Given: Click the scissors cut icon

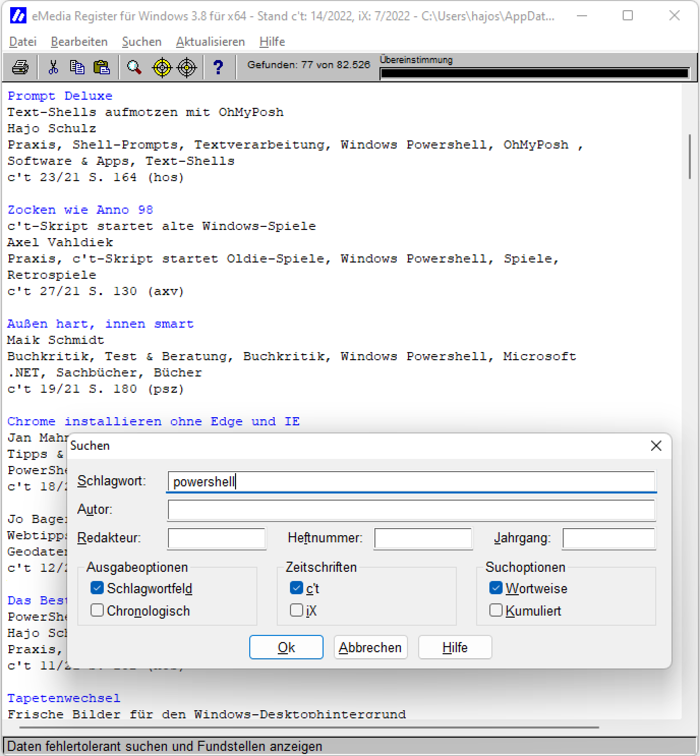Looking at the screenshot, I should [53, 67].
